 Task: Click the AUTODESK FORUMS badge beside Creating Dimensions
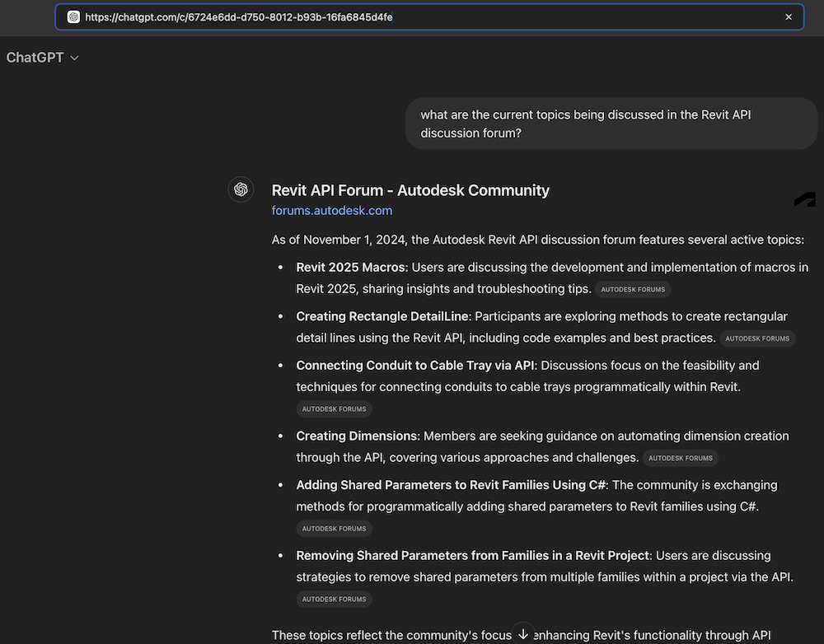coord(681,458)
